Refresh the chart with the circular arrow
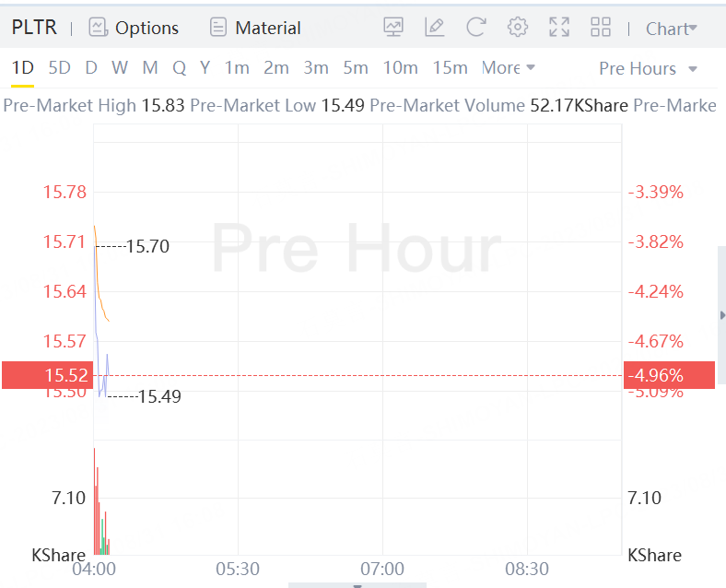The width and height of the screenshot is (726, 588). [x=476, y=28]
